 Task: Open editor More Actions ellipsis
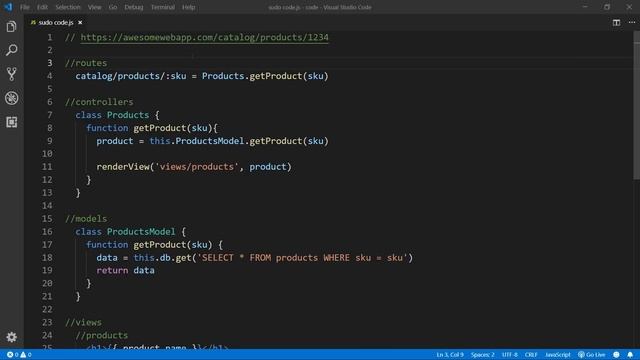(632, 22)
